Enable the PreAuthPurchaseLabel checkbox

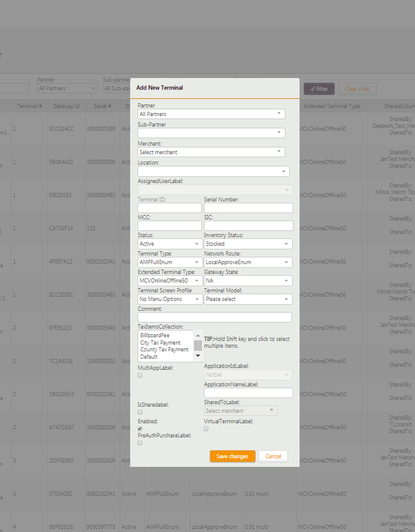[x=140, y=442]
